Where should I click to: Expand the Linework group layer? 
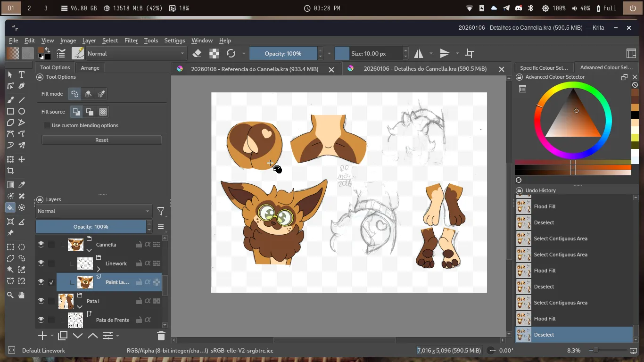(x=99, y=269)
